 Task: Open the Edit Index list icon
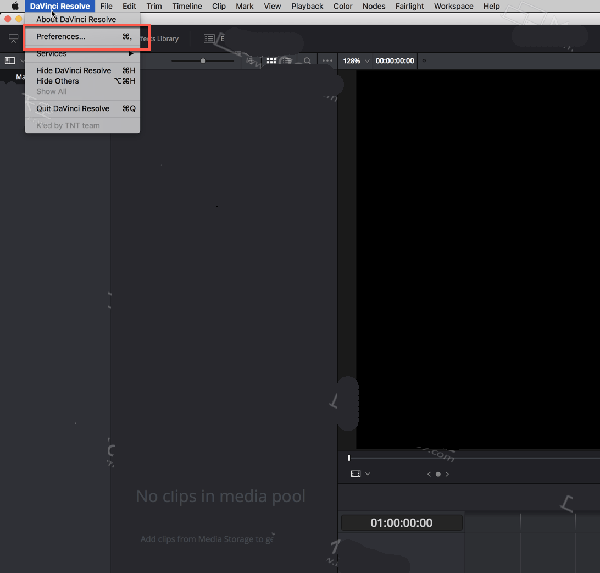209,38
